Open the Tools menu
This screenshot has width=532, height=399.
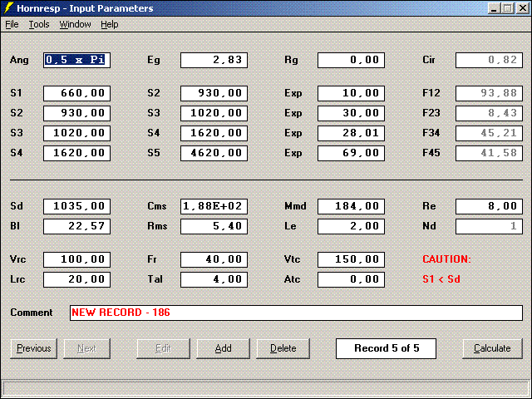coord(39,25)
